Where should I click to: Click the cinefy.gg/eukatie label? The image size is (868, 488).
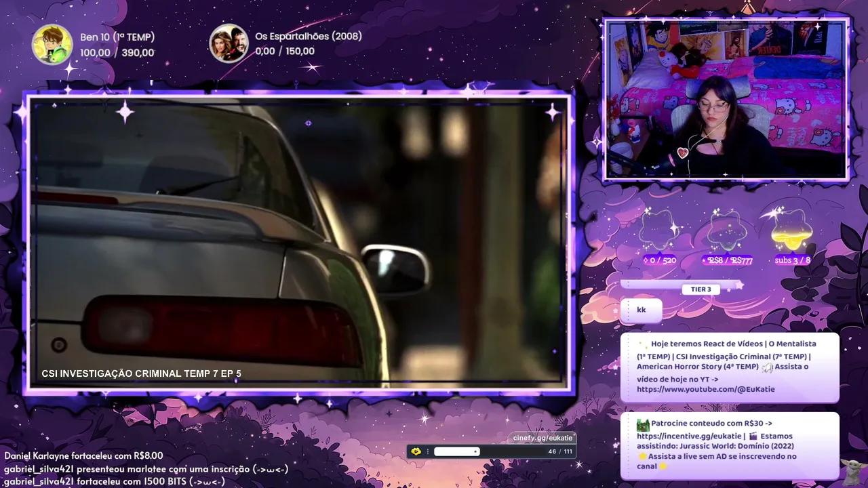542,438
